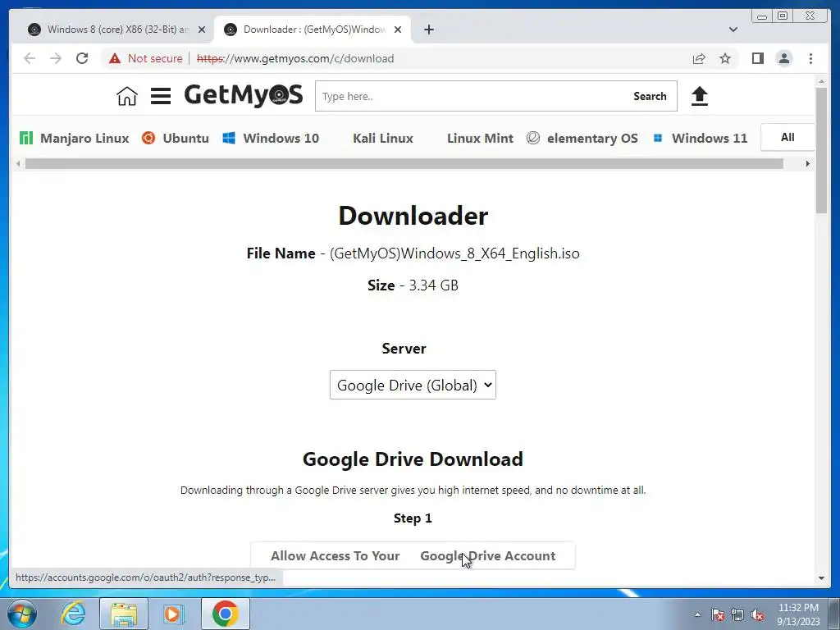Open Action Center flag icon
This screenshot has height=630, width=840.
click(718, 614)
